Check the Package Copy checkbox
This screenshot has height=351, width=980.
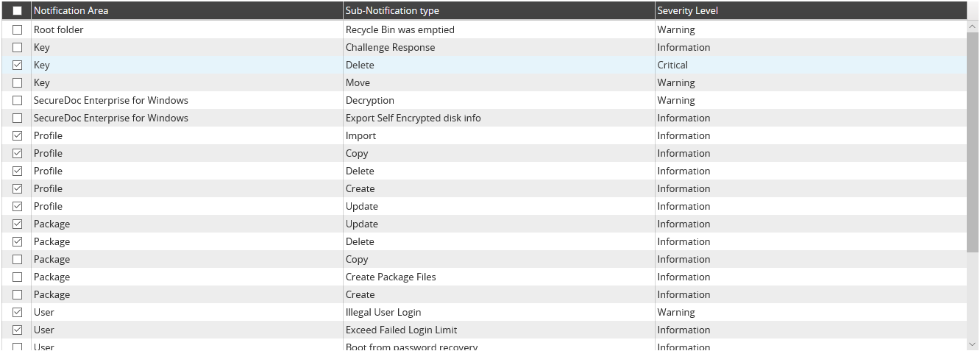tap(18, 260)
